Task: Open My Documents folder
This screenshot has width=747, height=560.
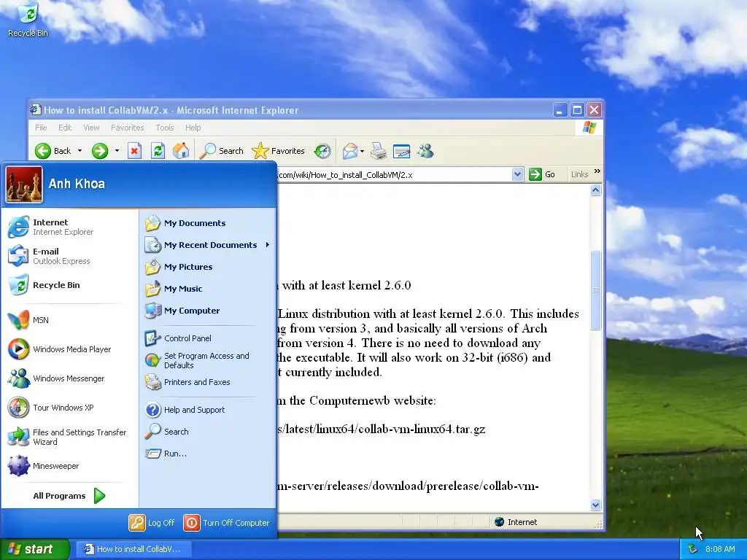Action: pyautogui.click(x=208, y=223)
